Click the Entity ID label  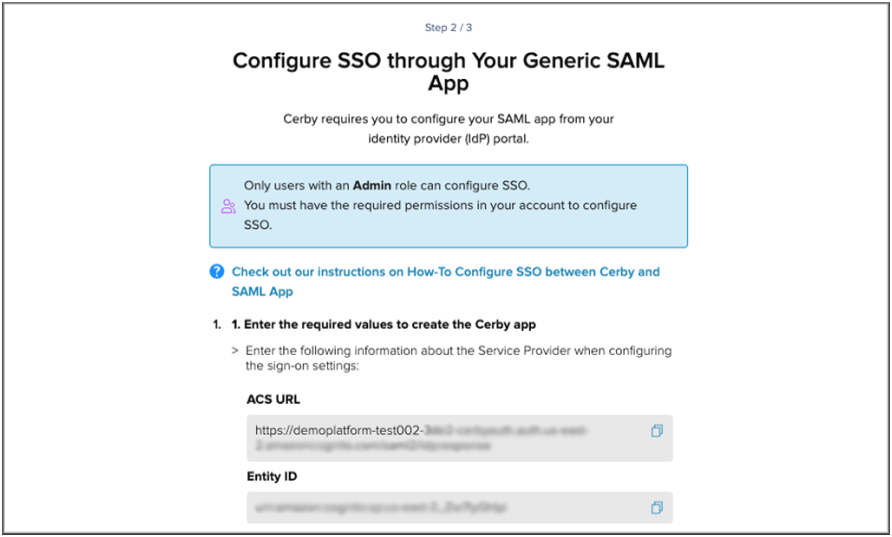click(x=272, y=476)
